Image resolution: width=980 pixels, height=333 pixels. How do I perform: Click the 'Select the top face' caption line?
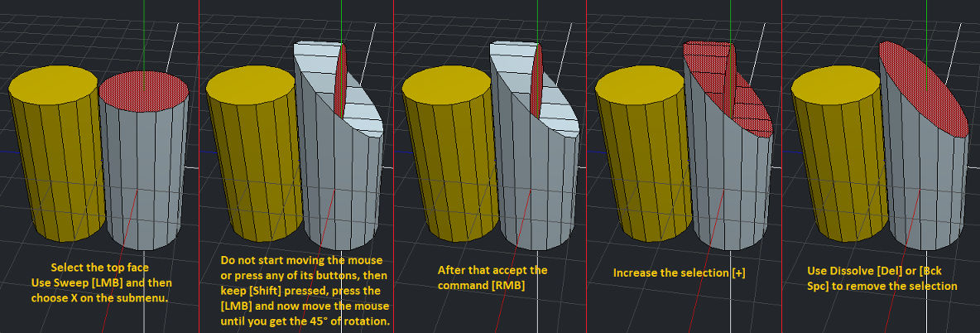point(100,268)
